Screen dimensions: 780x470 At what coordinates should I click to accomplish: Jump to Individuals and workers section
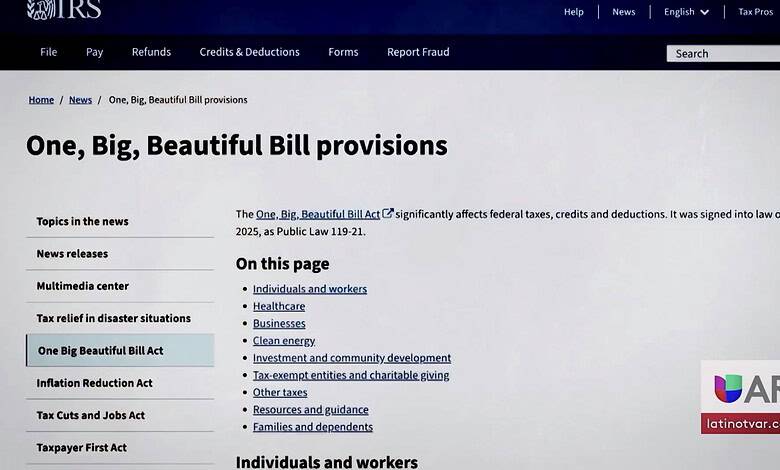click(309, 289)
